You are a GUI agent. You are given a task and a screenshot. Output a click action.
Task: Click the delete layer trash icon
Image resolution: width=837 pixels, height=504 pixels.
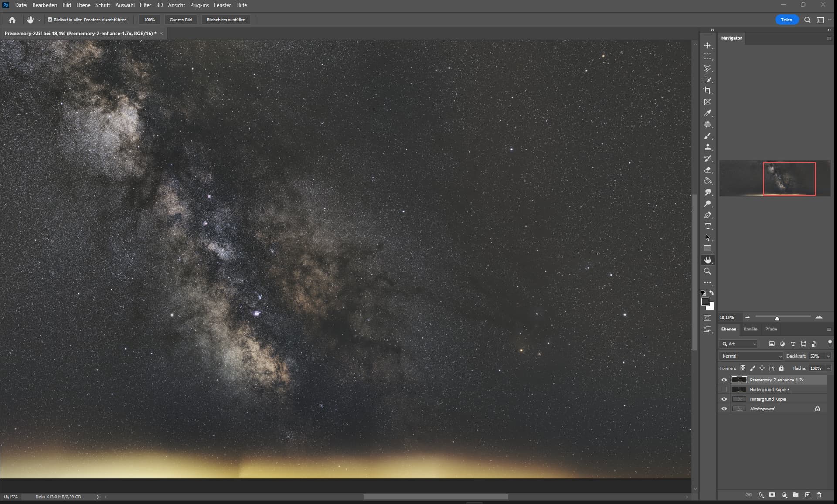coord(819,495)
